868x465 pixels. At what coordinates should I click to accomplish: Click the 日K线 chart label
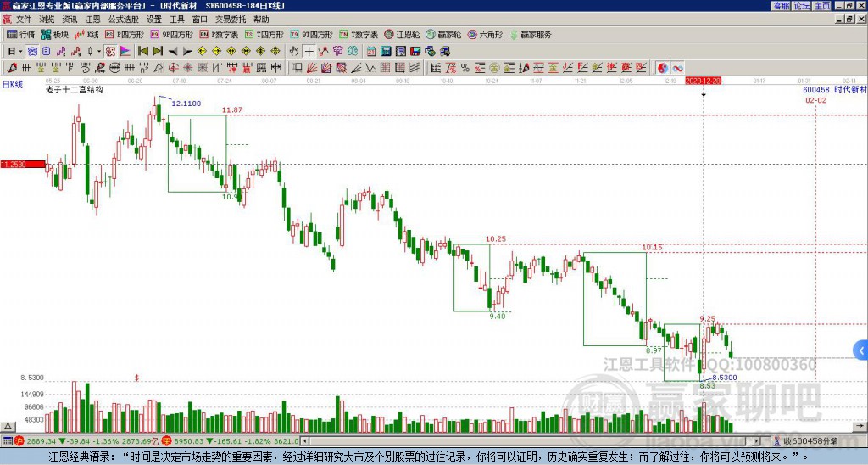point(13,85)
